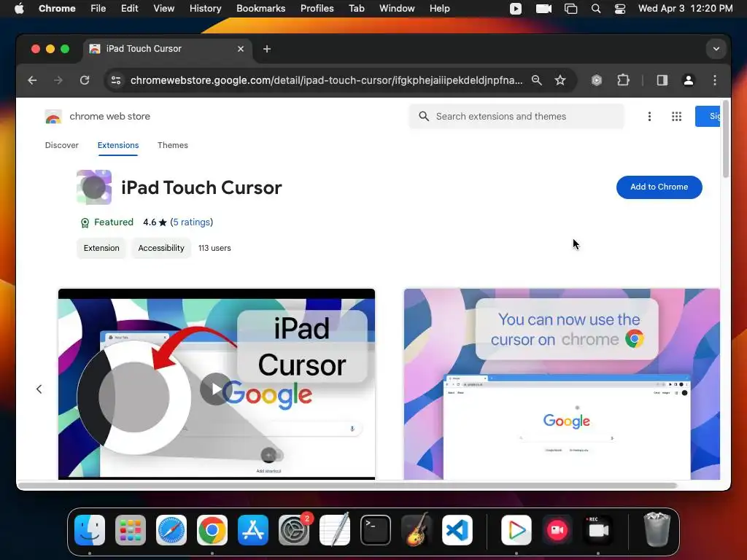Click the blue Sign in button
Viewport: 747px width, 560px height.
[708, 116]
